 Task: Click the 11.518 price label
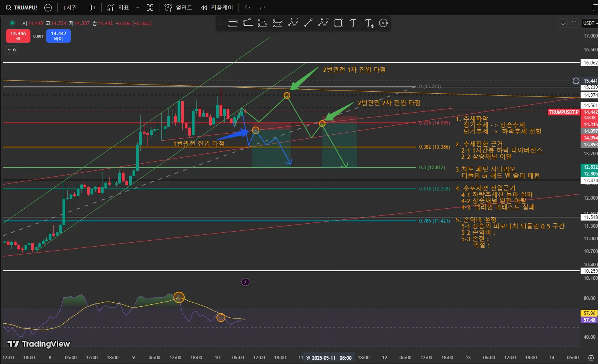pyautogui.click(x=589, y=217)
